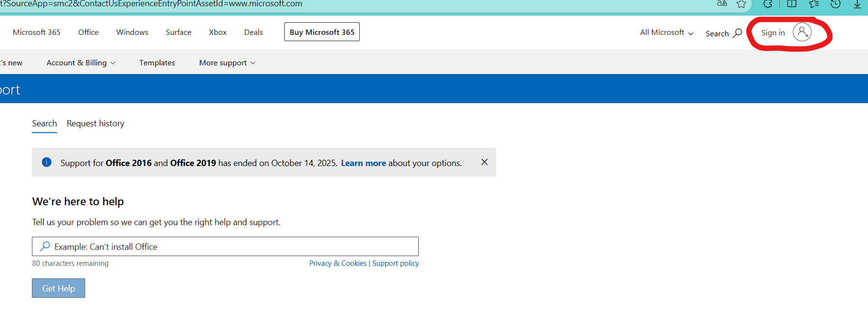Click the browser address bar URL
The width and height of the screenshot is (868, 335).
coord(151,4)
